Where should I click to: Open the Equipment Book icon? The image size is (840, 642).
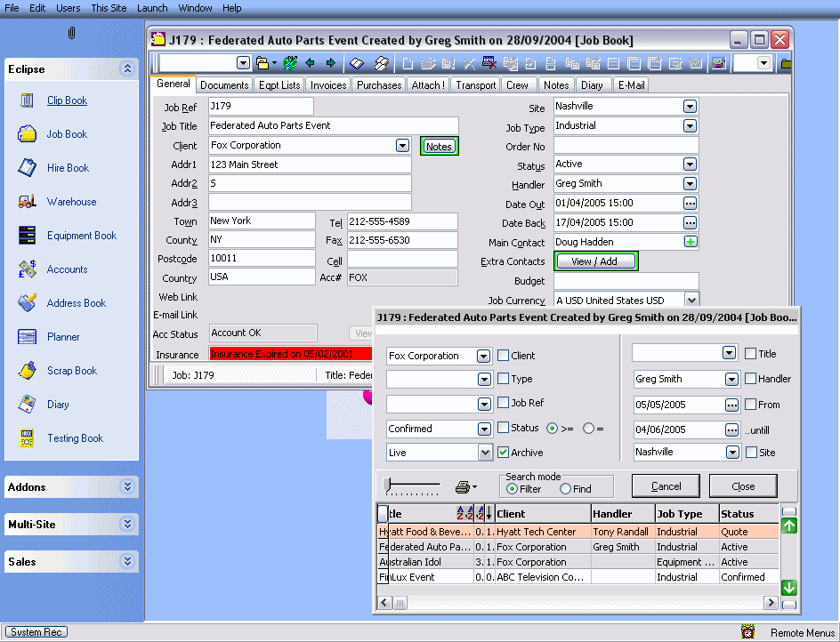(x=27, y=235)
